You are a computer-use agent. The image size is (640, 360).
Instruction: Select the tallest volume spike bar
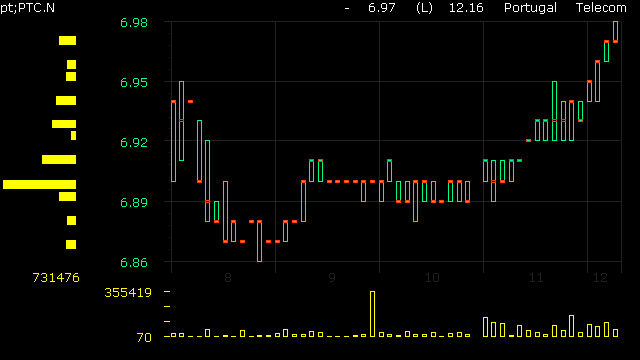372,314
